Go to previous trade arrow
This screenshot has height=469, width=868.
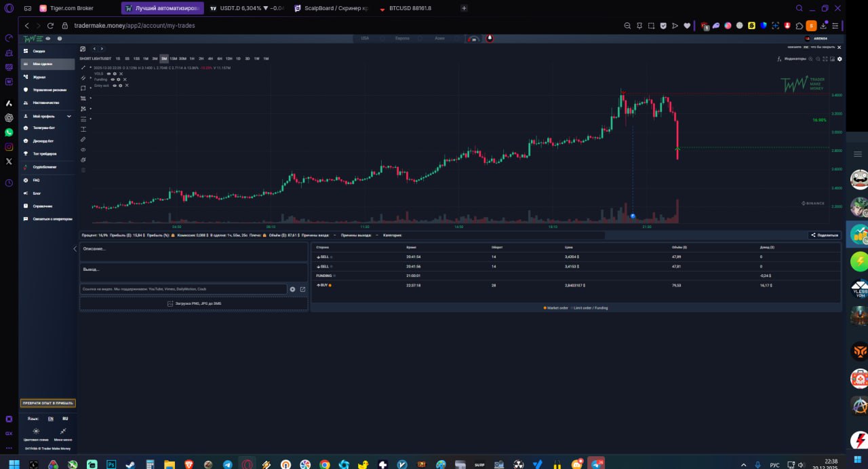coord(94,49)
